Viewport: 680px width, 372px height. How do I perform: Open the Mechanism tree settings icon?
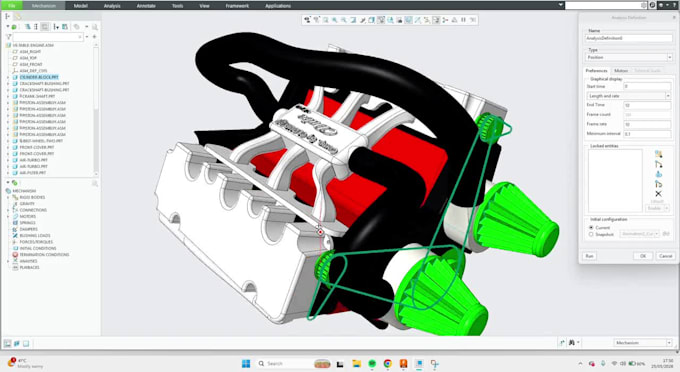click(x=14, y=183)
